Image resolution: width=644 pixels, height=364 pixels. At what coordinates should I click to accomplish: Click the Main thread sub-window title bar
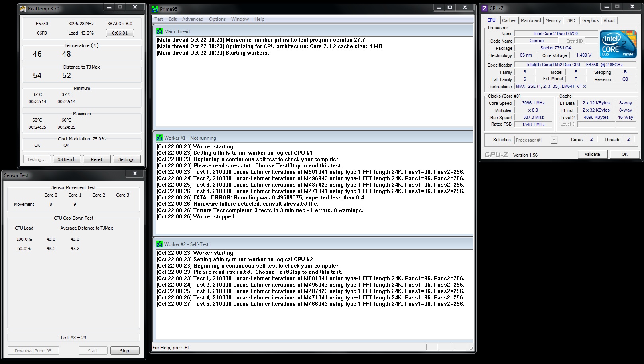313,31
